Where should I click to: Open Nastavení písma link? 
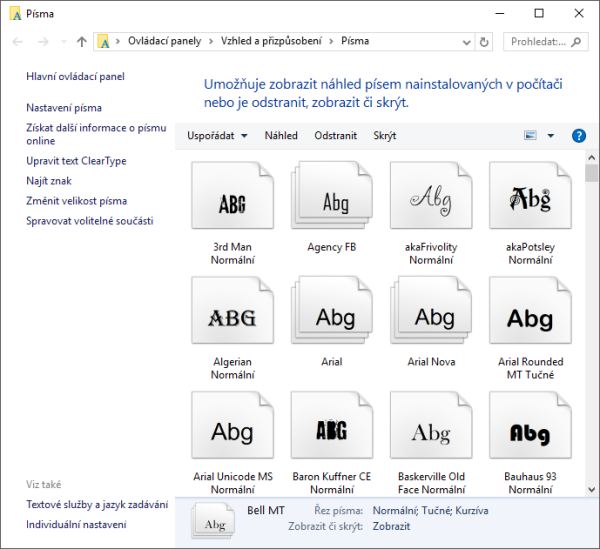64,108
